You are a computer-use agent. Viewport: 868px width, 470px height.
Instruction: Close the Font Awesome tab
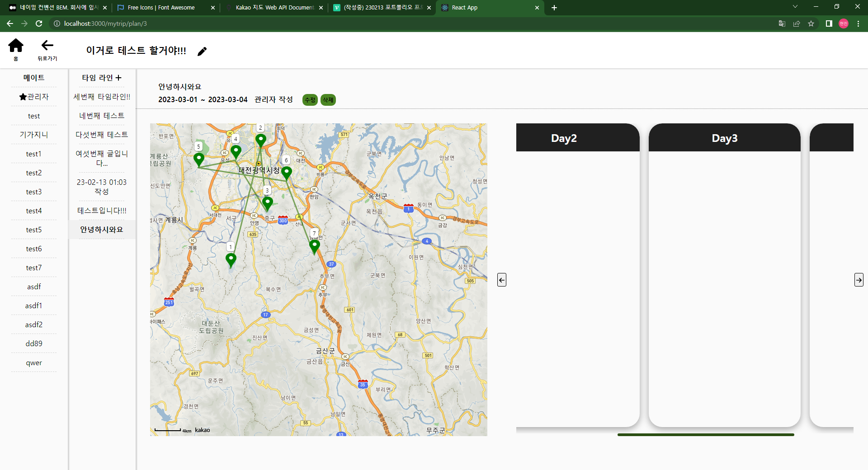tap(213, 8)
